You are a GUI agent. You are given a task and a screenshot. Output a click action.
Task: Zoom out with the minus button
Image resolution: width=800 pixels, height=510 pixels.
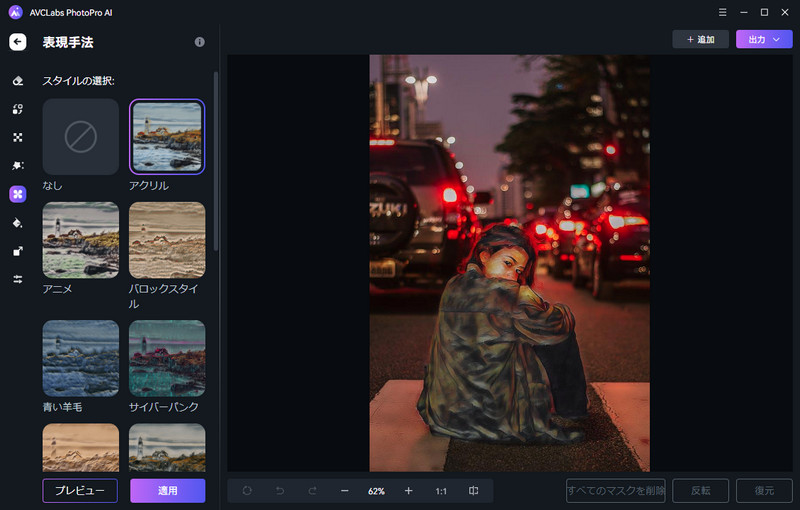point(344,491)
